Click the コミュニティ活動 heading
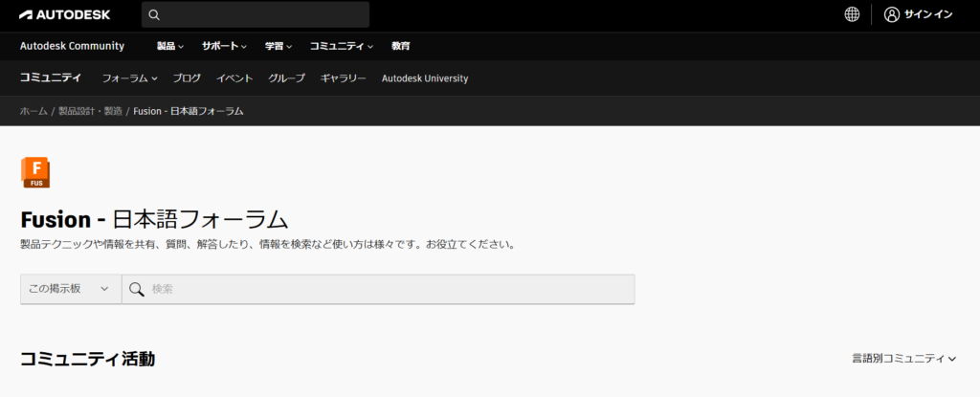The image size is (980, 397). click(87, 358)
